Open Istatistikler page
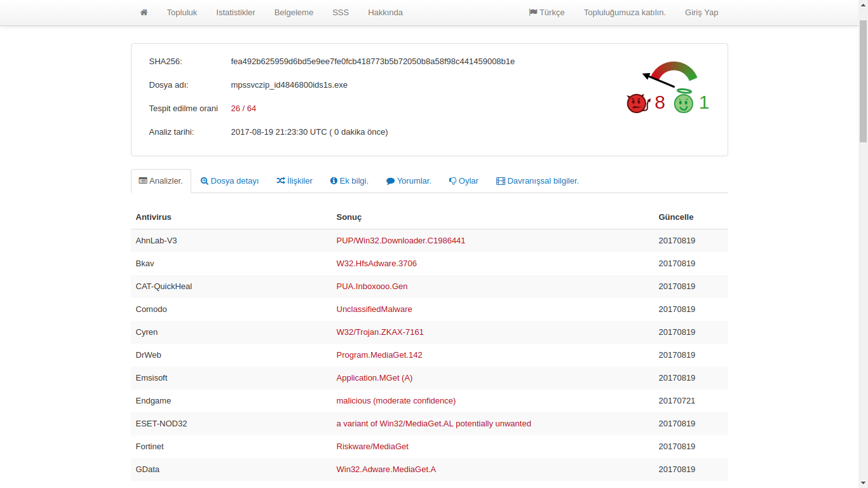868x488 pixels. [236, 13]
